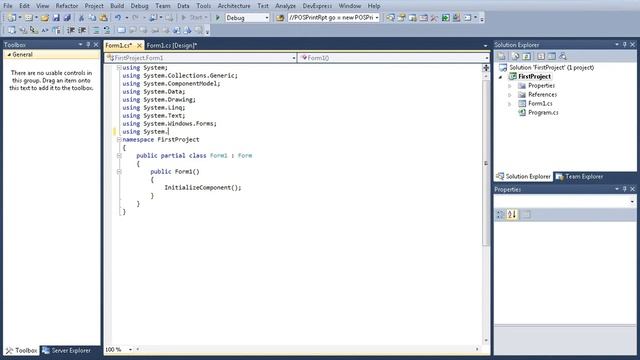
Task: Open the Architecture menu
Action: (234, 6)
